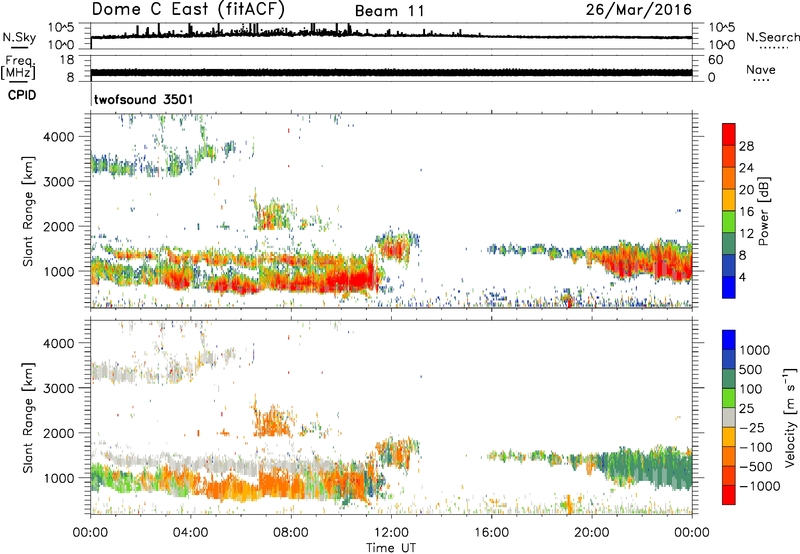The width and height of the screenshot is (800, 554).
Task: Click the '2000' tick on the velocity panel
Action: pos(59,433)
